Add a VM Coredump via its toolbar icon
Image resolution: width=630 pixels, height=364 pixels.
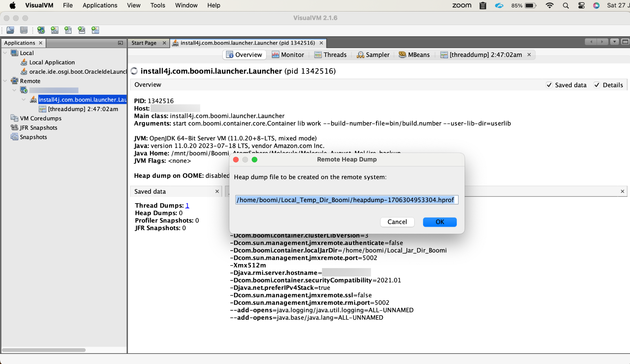[68, 30]
